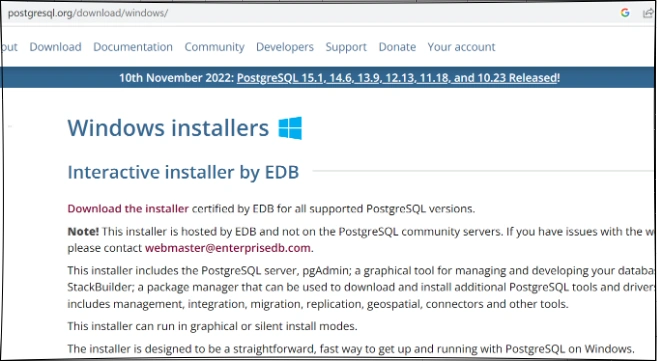This screenshot has height=361, width=657.
Task: Click the line starting 'This installer includes the PostgreSQL server'
Action: [x=362, y=271]
